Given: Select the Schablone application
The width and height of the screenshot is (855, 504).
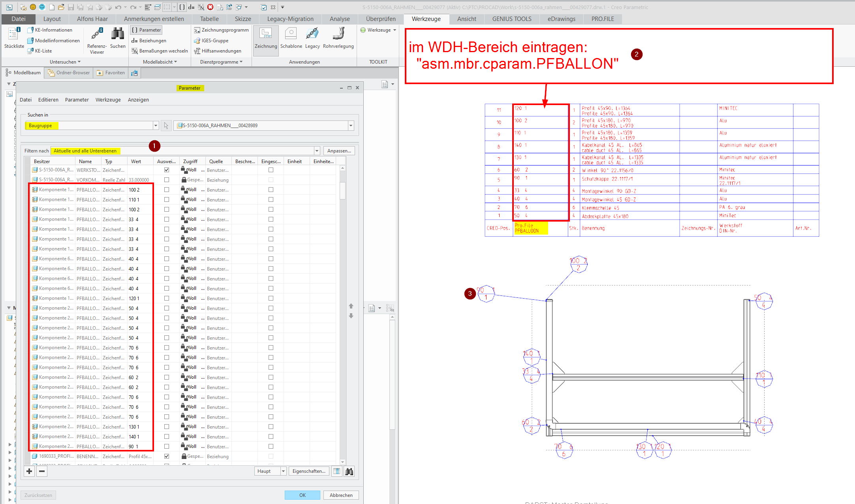Looking at the screenshot, I should coord(291,38).
